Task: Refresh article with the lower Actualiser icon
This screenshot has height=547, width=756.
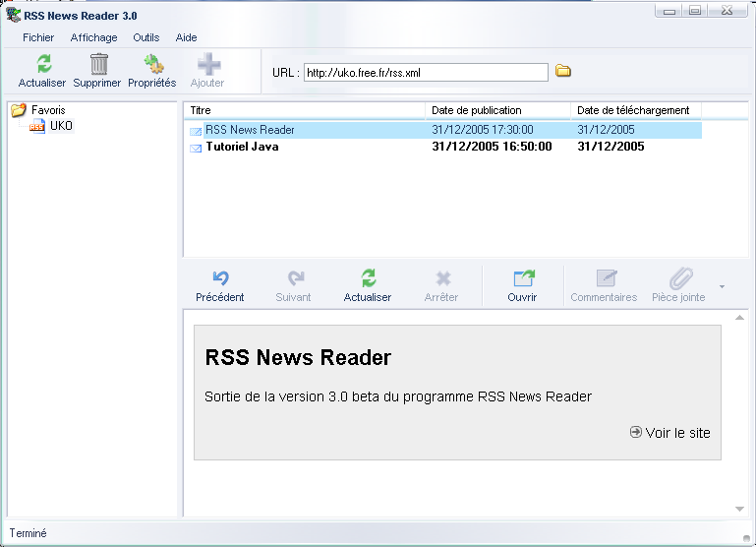Action: point(369,277)
